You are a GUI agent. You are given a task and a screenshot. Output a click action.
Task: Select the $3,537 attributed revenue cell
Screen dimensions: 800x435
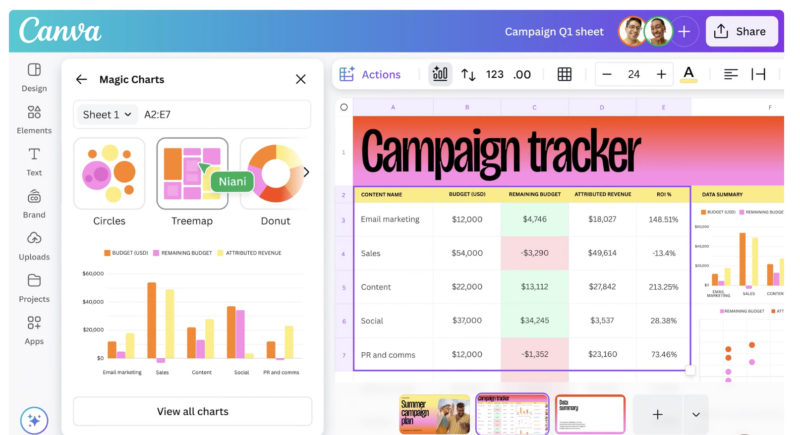[602, 320]
